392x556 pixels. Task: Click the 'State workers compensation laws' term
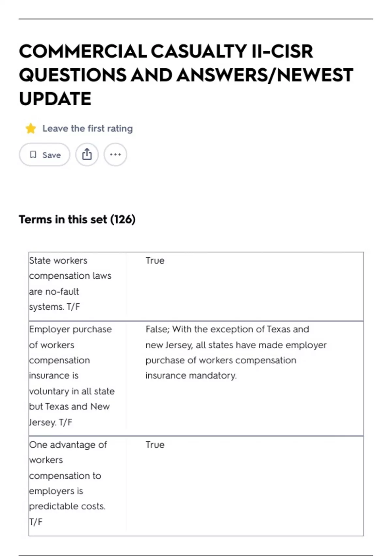pos(70,284)
